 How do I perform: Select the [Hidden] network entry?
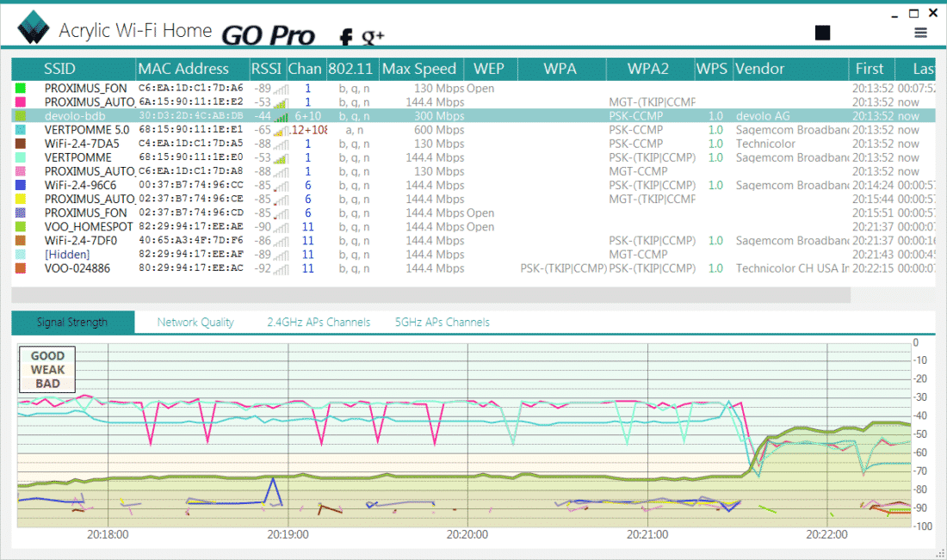67,255
